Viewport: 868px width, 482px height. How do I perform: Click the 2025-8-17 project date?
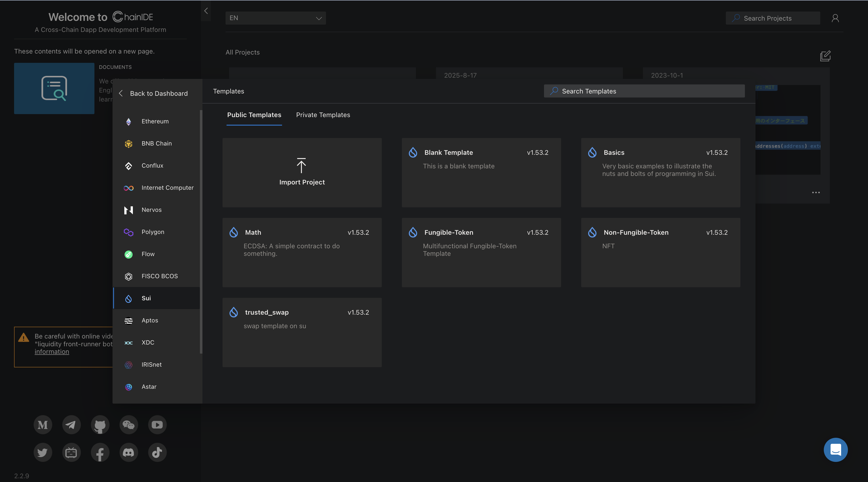click(x=460, y=75)
